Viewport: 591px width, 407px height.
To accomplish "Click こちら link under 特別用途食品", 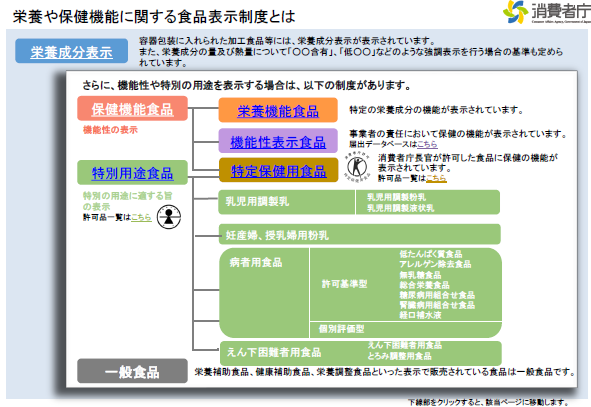I will click(141, 217).
